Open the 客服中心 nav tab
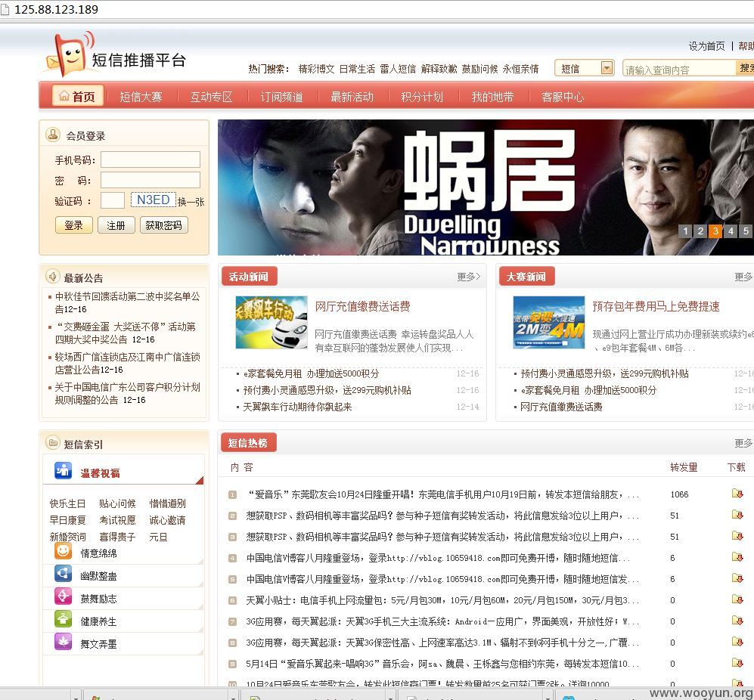The height and width of the screenshot is (700, 754). tap(563, 97)
